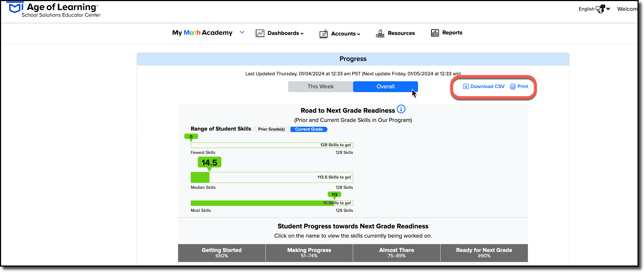Click the Making Progress column header
Screen dimensions: 644x272
309,253
